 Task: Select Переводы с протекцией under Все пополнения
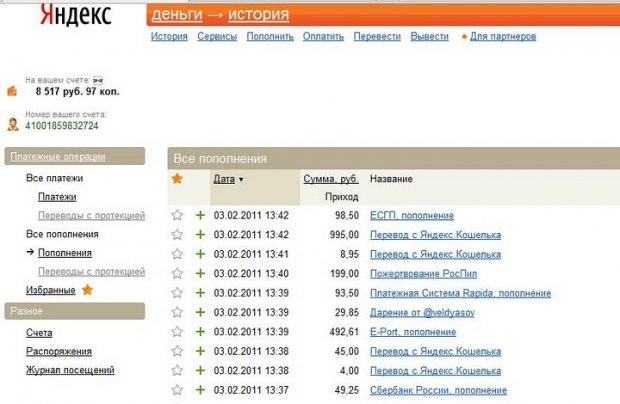point(91,272)
